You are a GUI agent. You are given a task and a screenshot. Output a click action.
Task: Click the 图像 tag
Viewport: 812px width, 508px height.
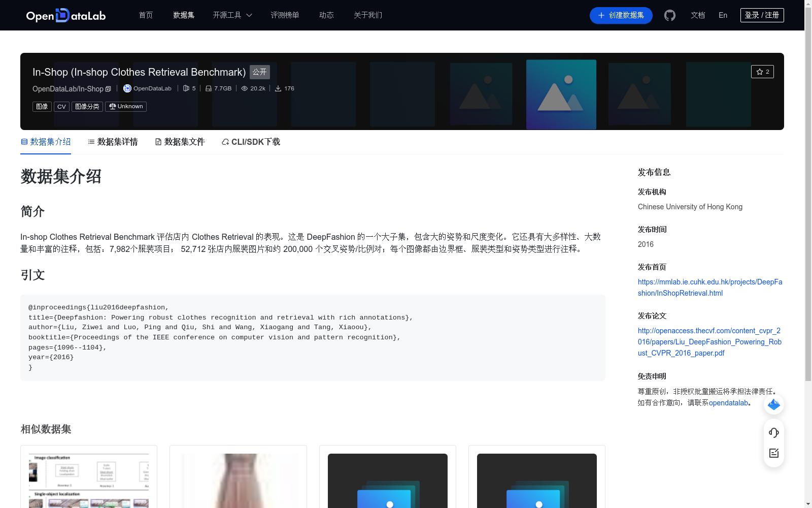click(x=42, y=107)
